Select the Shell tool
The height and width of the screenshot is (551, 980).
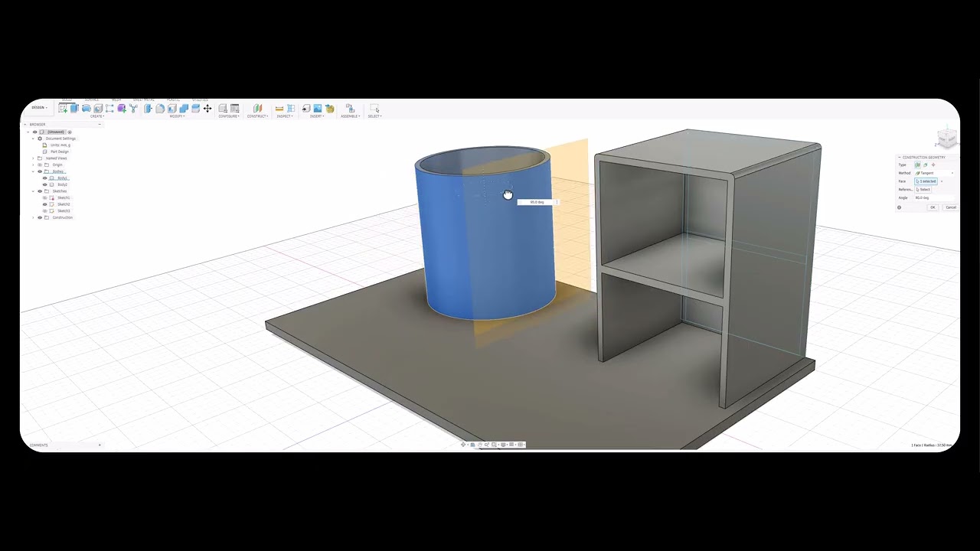[171, 109]
